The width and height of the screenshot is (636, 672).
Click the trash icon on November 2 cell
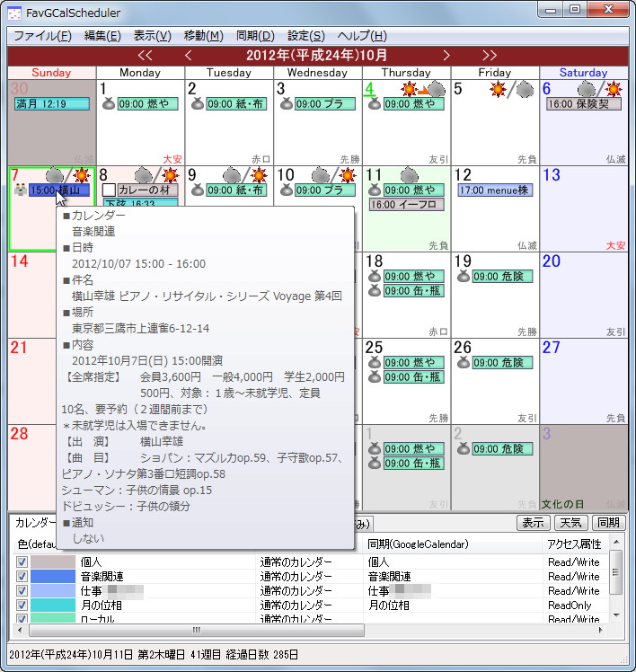(464, 448)
